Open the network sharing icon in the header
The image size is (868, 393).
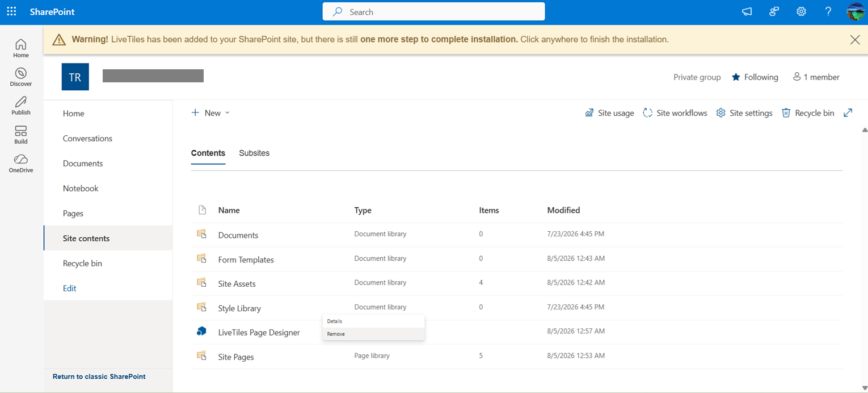[774, 11]
